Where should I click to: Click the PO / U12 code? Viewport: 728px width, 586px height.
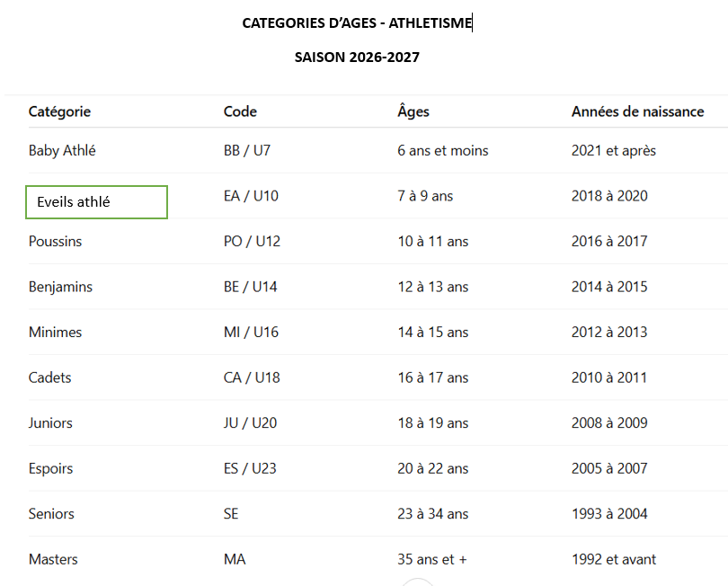253,242
